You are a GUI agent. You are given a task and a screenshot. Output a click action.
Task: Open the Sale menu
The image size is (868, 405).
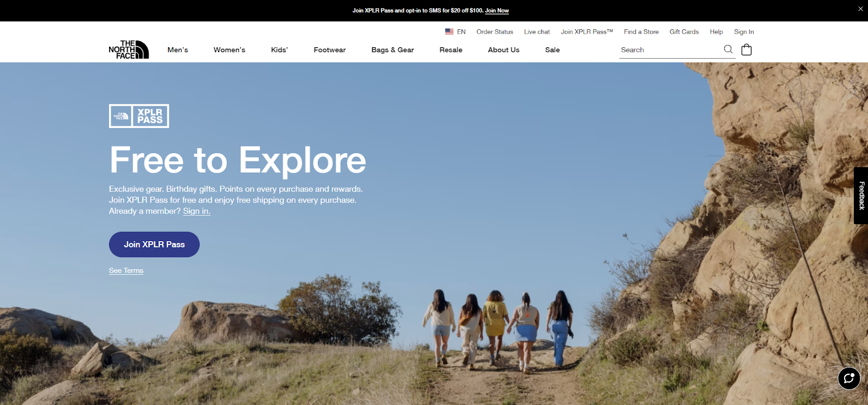point(552,50)
